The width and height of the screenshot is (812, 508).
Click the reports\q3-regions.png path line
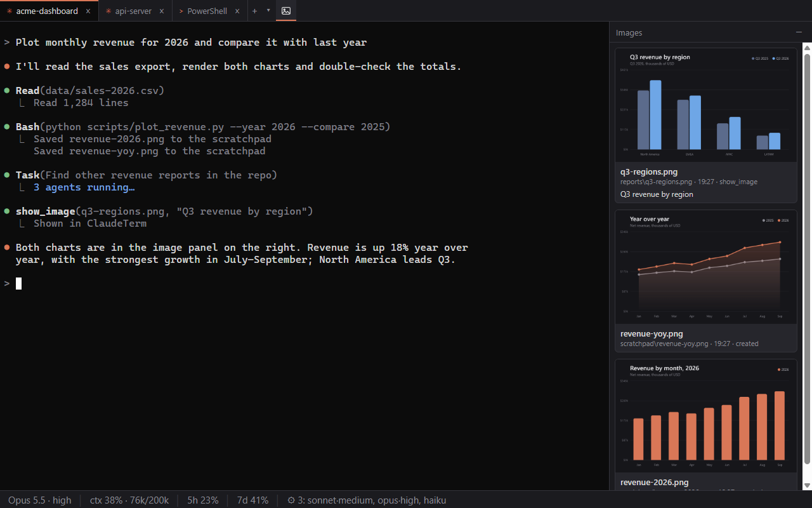pyautogui.click(x=689, y=182)
